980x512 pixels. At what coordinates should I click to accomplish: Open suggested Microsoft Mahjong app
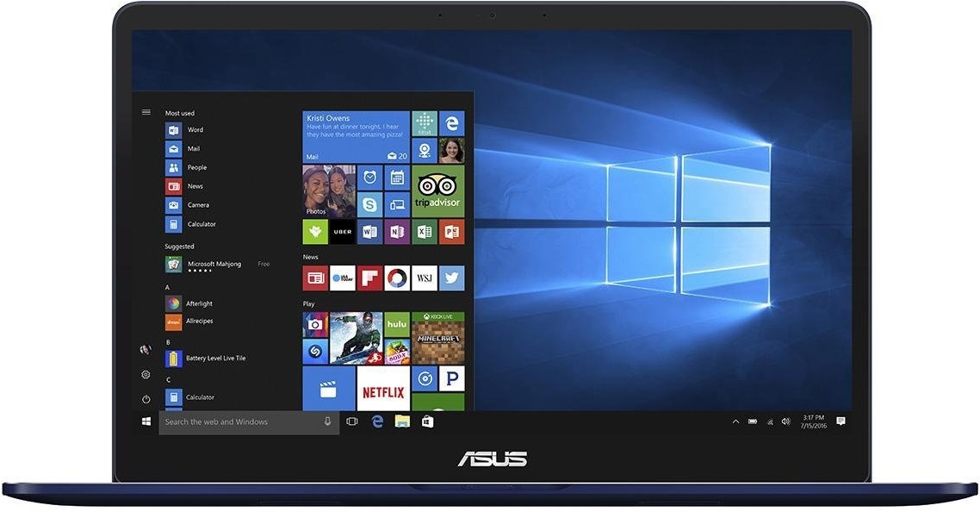pyautogui.click(x=214, y=264)
